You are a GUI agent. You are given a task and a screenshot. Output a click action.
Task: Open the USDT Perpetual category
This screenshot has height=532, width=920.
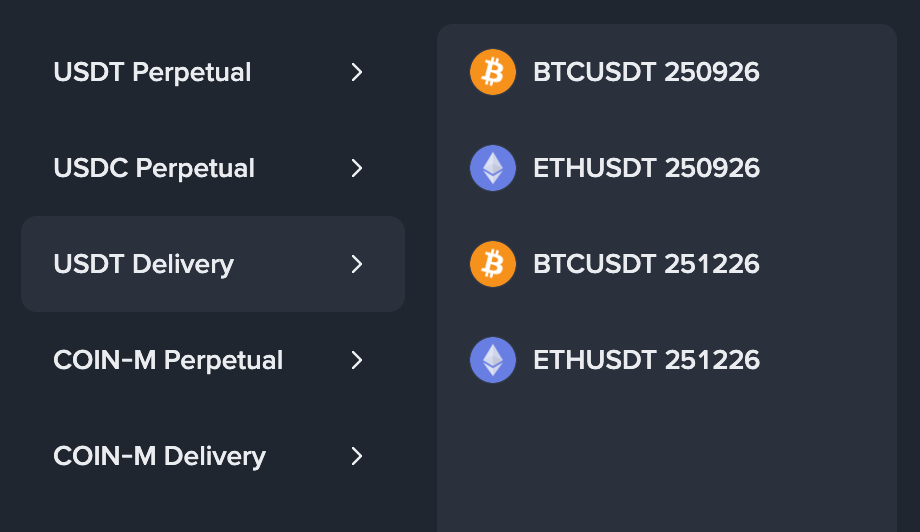[152, 72]
